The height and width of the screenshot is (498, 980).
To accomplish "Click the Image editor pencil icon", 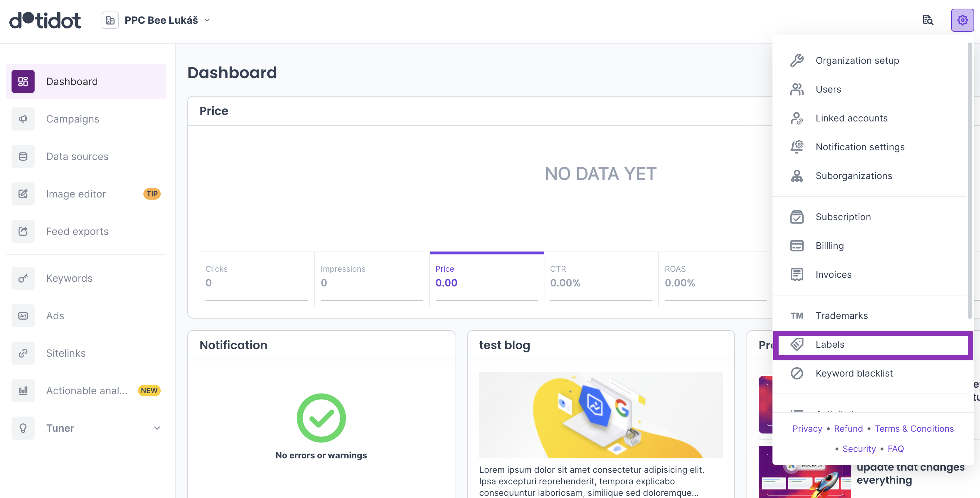I will (x=23, y=194).
